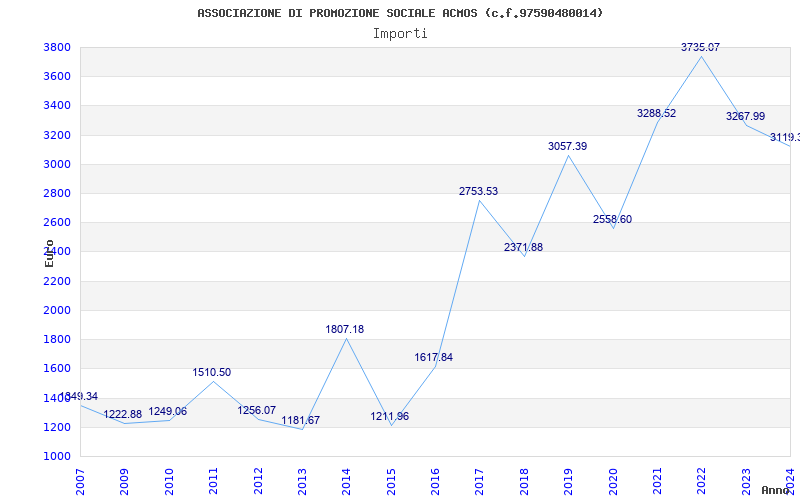This screenshot has height=500, width=800.
Task: Click the x-axis year 2015
Action: click(x=391, y=482)
